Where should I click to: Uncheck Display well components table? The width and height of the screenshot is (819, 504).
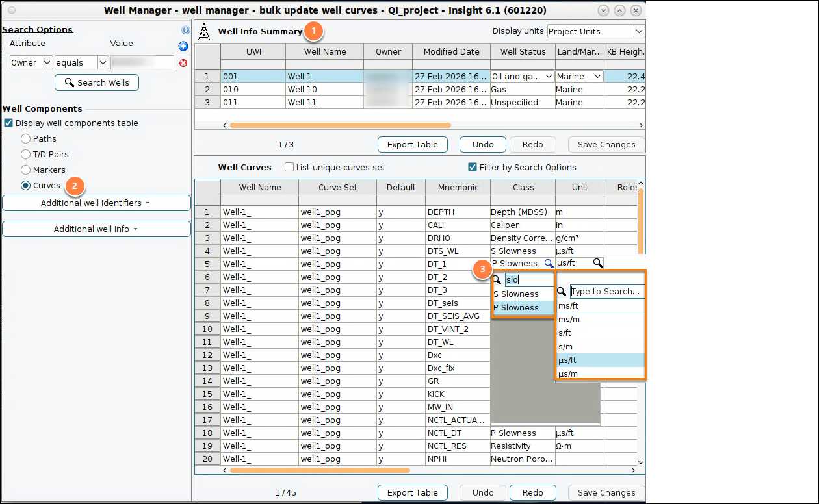click(x=8, y=123)
